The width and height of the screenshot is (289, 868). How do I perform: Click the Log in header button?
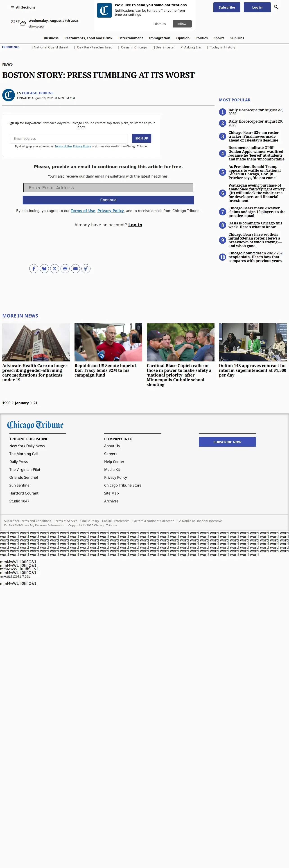[257, 7]
